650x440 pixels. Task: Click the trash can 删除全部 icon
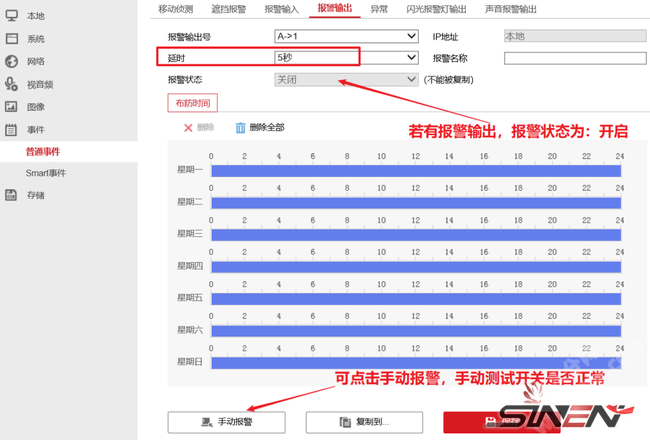240,128
